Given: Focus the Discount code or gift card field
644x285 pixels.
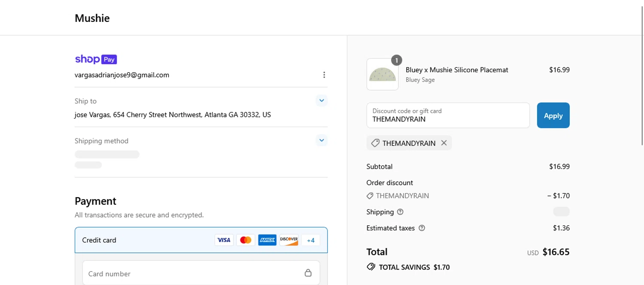Looking at the screenshot, I should (x=448, y=115).
